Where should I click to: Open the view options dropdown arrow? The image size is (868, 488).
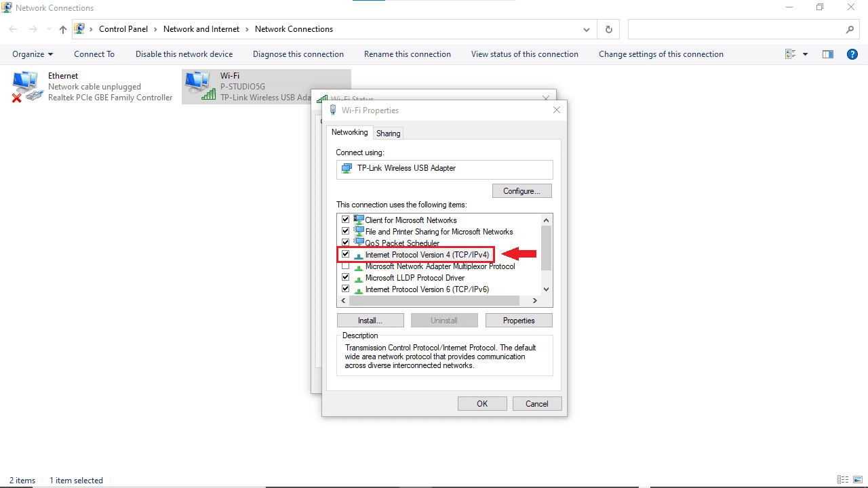805,54
